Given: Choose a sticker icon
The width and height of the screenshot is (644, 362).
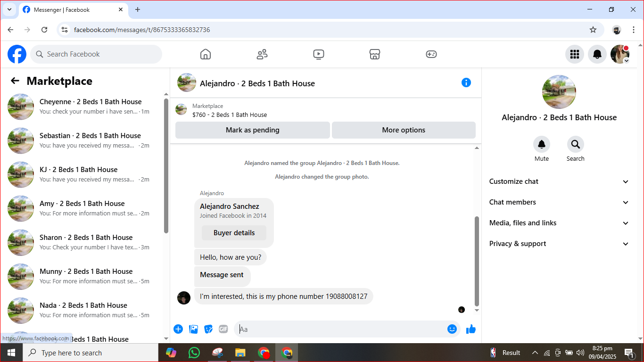Looking at the screenshot, I should tap(208, 329).
